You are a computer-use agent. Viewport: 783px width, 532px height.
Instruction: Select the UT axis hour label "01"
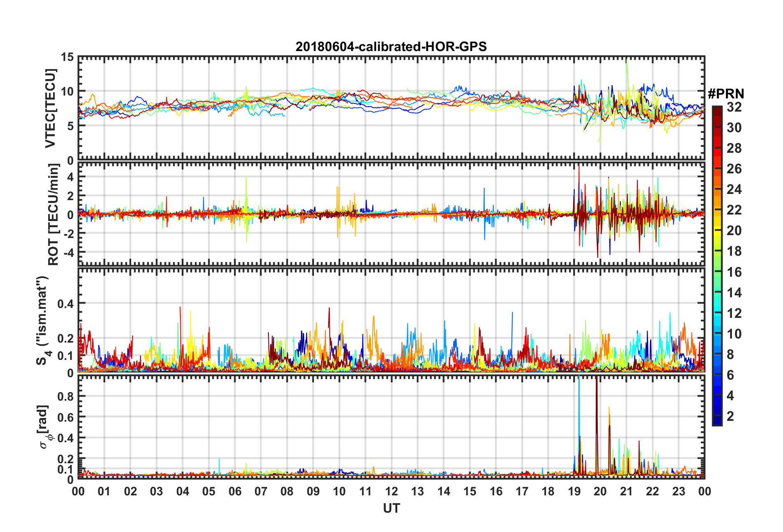click(104, 491)
